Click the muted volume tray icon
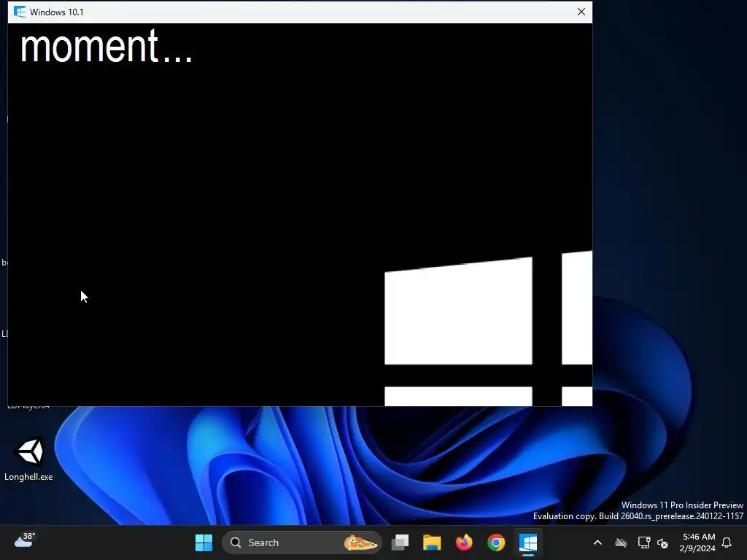This screenshot has width=747, height=560. tap(662, 542)
